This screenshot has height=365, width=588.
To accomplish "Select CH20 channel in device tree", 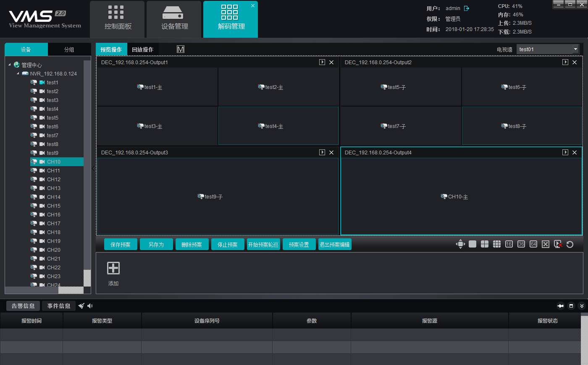I will [x=54, y=250].
